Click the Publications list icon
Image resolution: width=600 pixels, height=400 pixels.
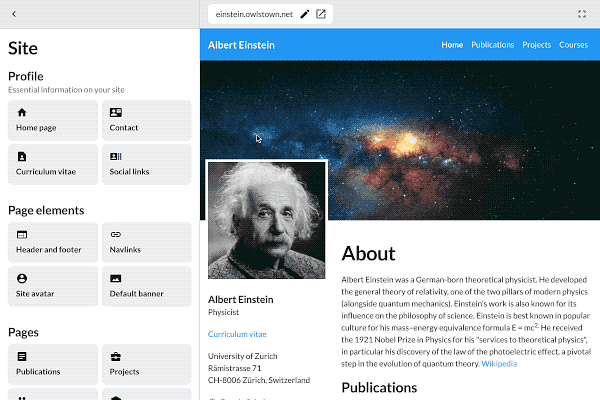tap(22, 357)
